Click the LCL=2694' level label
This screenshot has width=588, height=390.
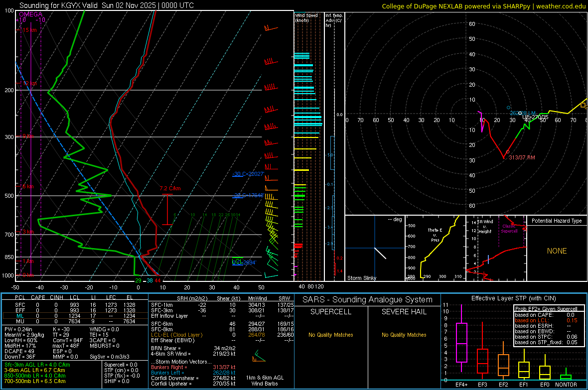click(x=244, y=262)
